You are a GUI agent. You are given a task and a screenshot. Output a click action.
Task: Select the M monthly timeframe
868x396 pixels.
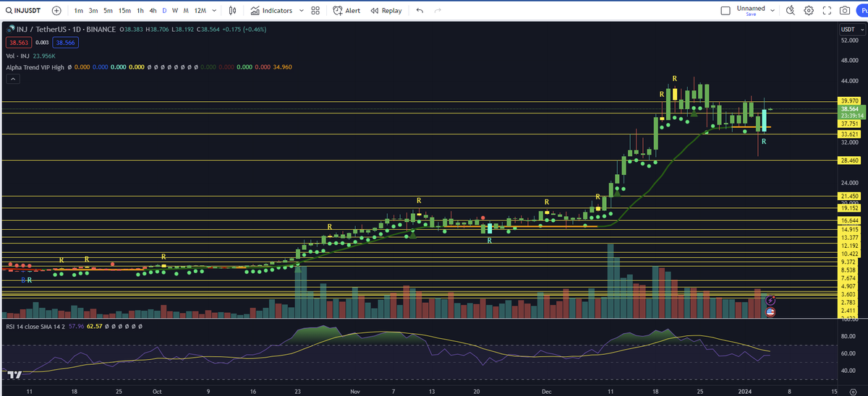coord(186,11)
